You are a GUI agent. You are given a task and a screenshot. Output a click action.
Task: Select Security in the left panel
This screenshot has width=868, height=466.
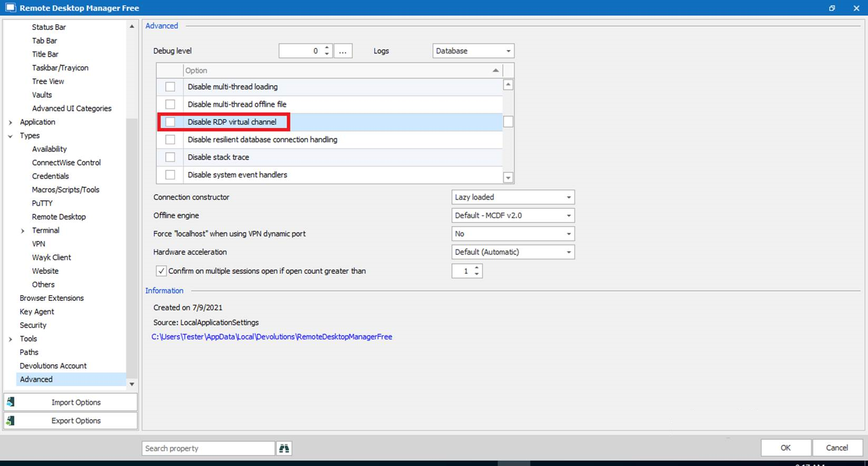tap(33, 325)
